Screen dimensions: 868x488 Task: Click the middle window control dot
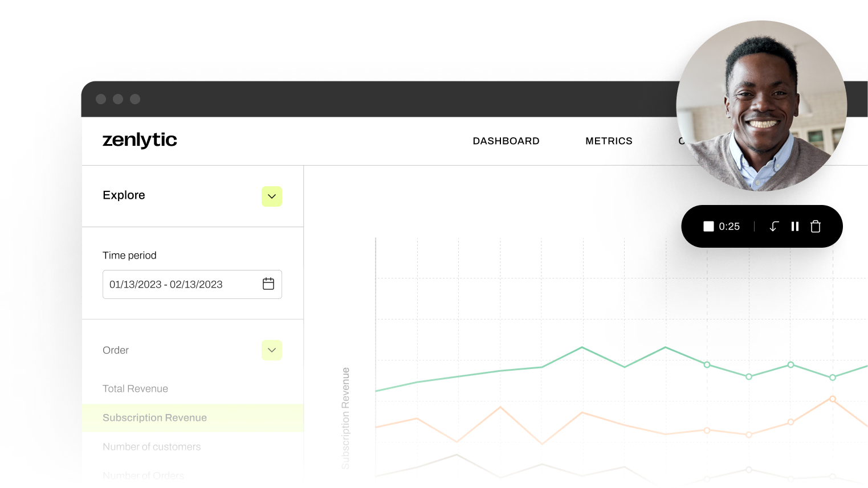(x=118, y=99)
